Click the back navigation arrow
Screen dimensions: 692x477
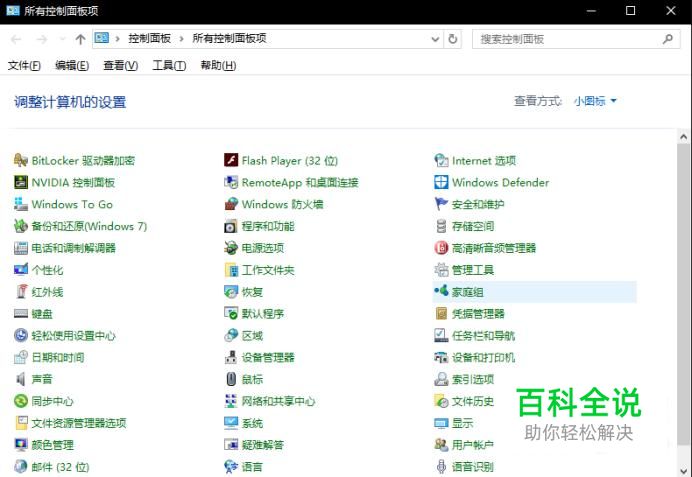(x=16, y=39)
